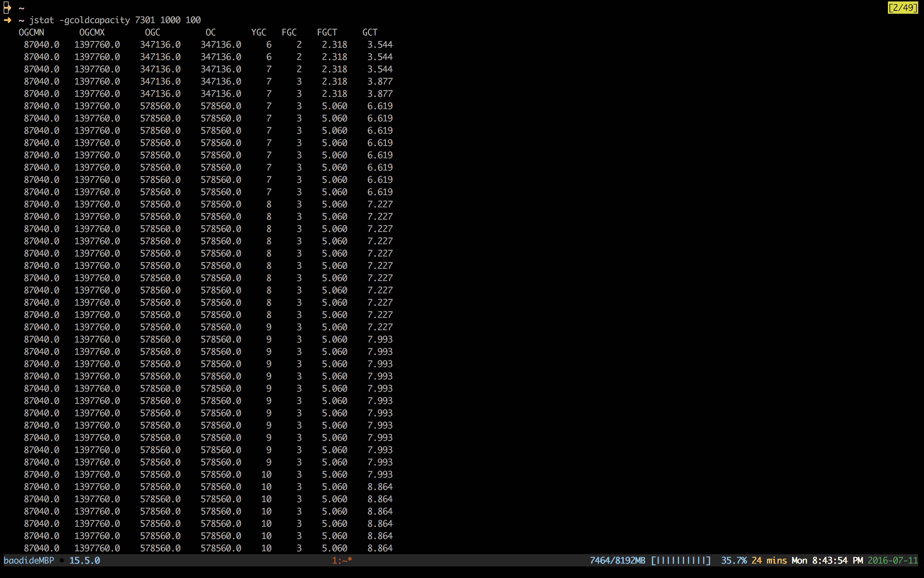
Task: Click OC 578560.0 in the row with YGC 9, GCT 7.227
Action: click(x=221, y=327)
